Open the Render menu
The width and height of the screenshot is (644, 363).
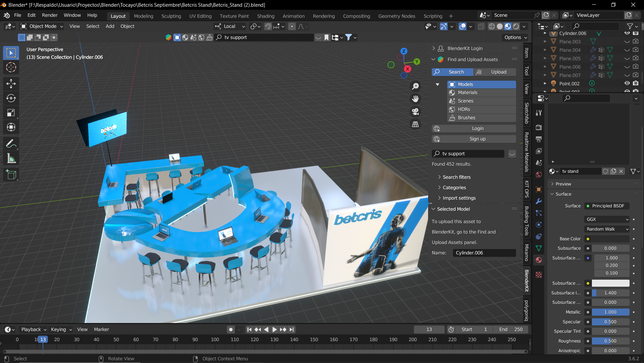click(x=50, y=15)
